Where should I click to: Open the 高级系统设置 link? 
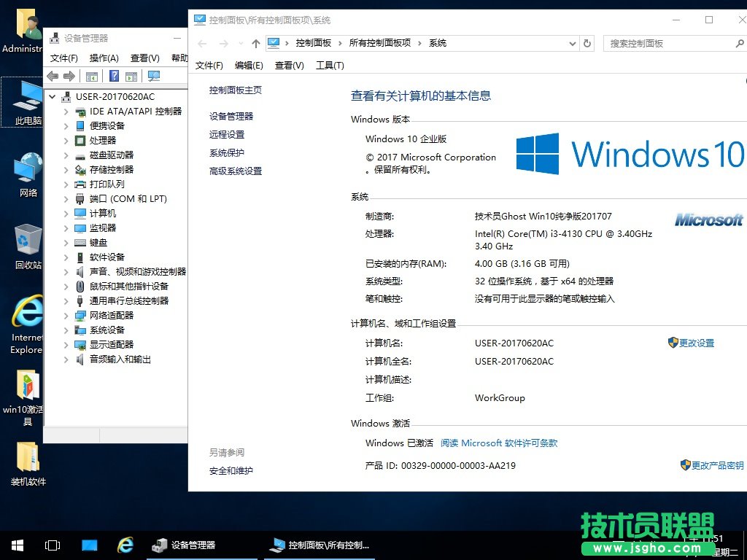[x=236, y=171]
